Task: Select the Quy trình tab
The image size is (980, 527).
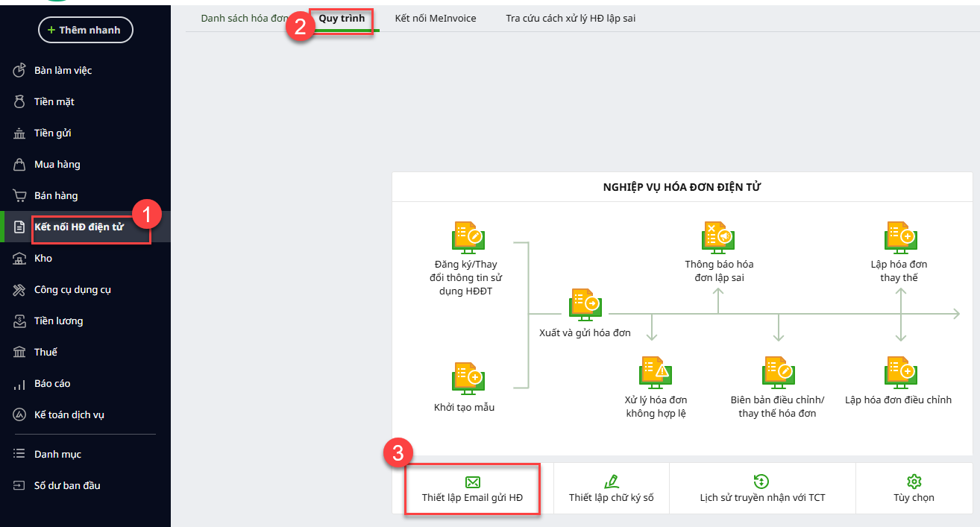Action: [342, 18]
